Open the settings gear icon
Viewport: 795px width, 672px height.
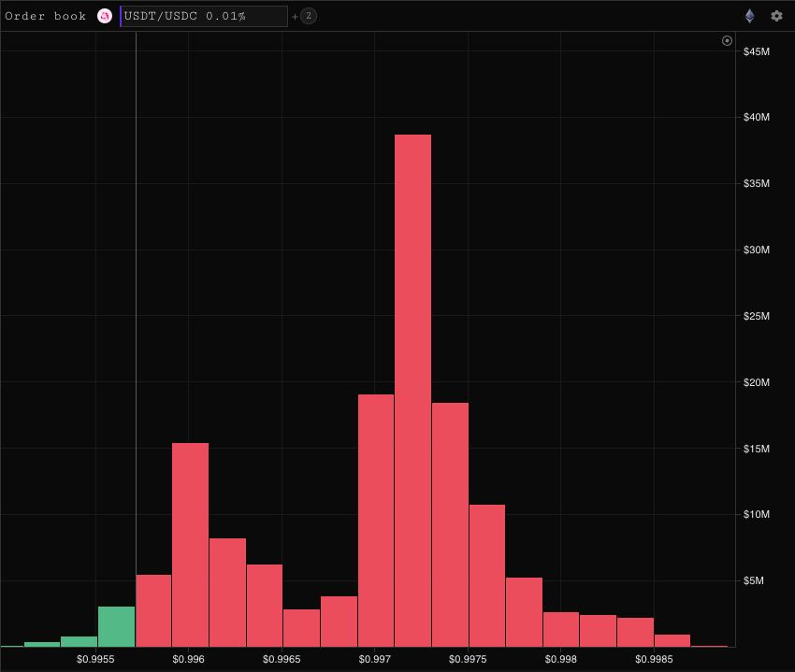coord(776,16)
